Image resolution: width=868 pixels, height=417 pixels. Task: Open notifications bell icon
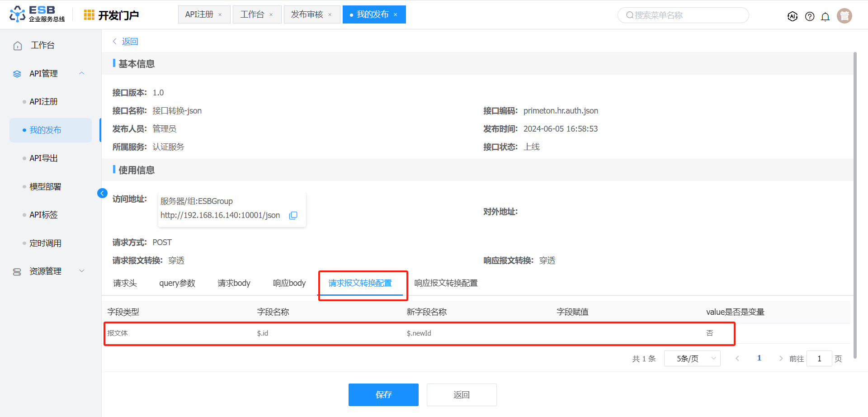click(825, 17)
